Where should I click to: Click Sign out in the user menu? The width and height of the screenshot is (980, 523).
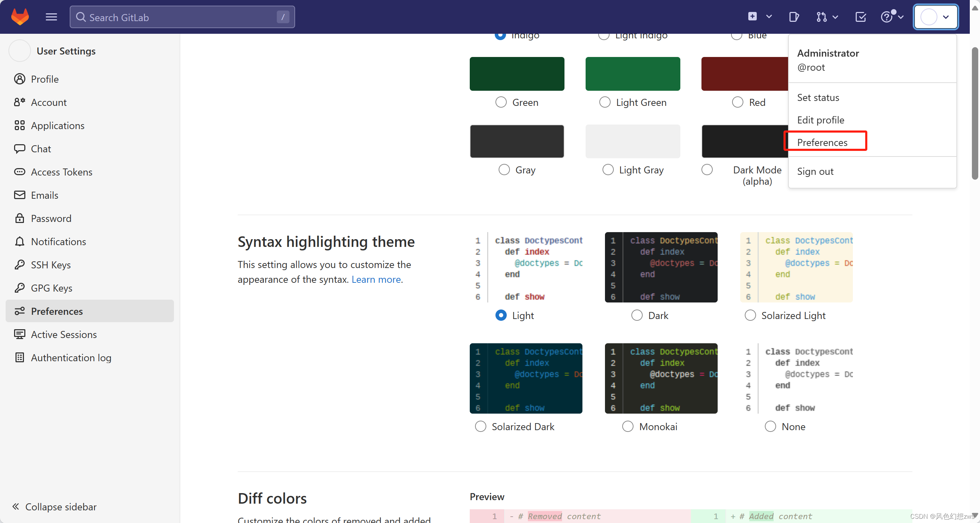tap(815, 171)
